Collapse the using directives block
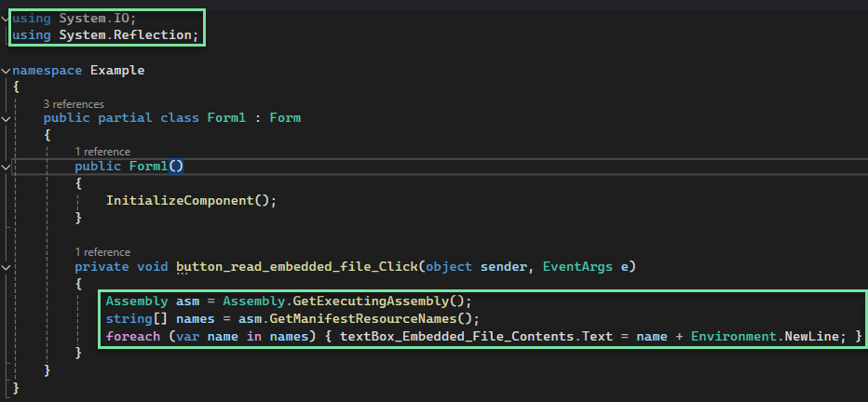 pos(6,19)
